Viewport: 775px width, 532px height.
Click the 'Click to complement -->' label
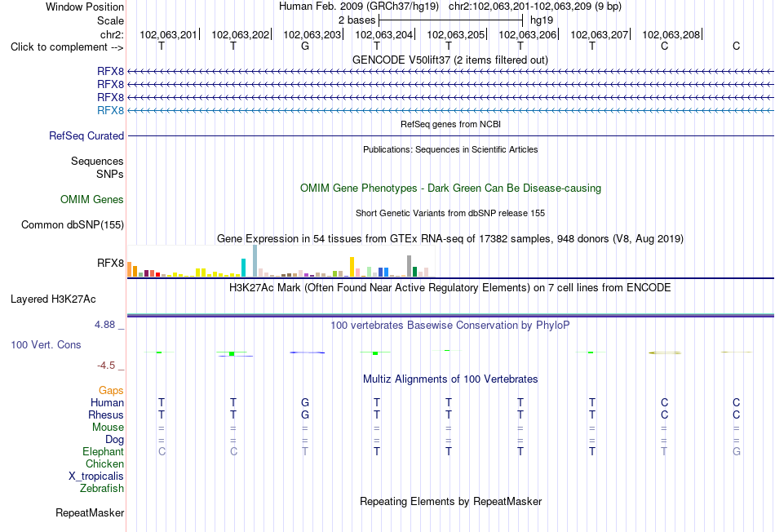click(67, 47)
